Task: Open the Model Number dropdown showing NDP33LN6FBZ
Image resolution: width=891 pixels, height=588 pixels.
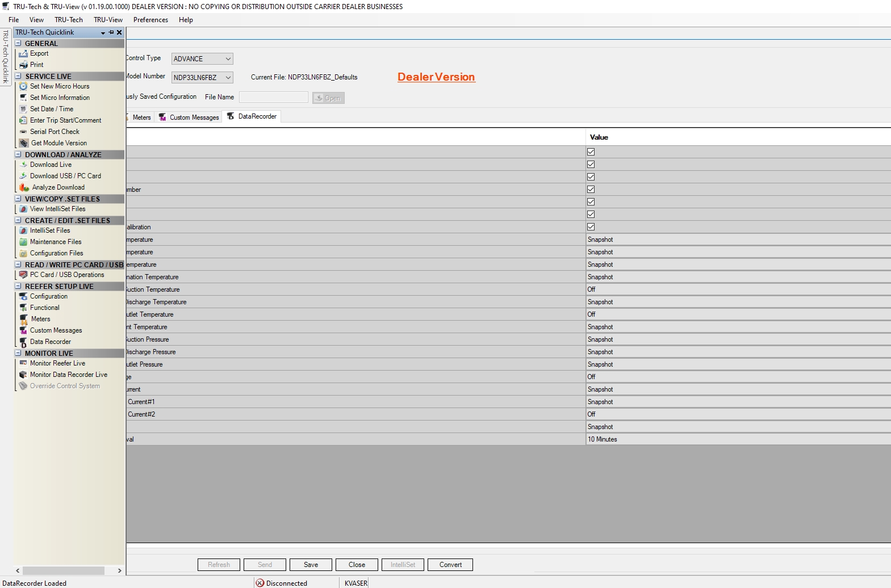Action: [x=202, y=78]
